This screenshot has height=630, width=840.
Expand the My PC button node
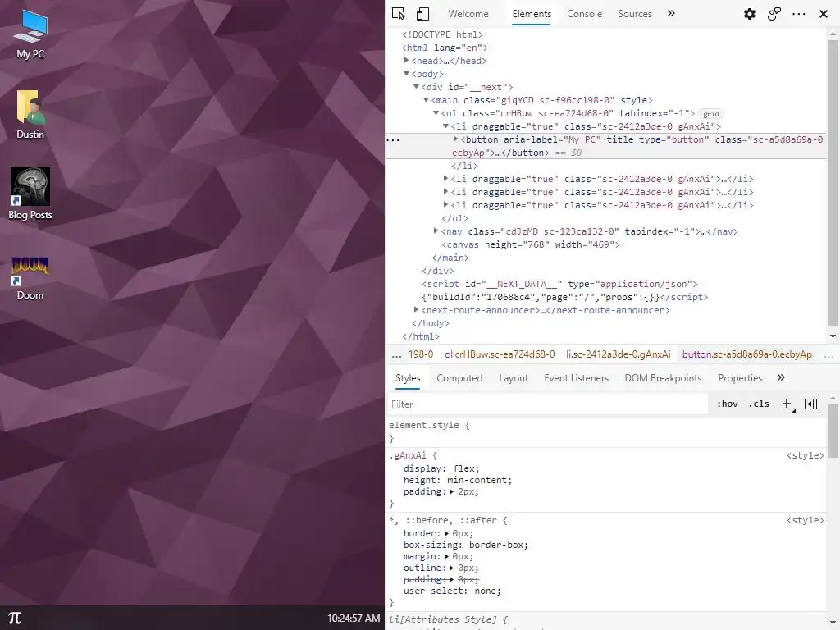pos(456,139)
